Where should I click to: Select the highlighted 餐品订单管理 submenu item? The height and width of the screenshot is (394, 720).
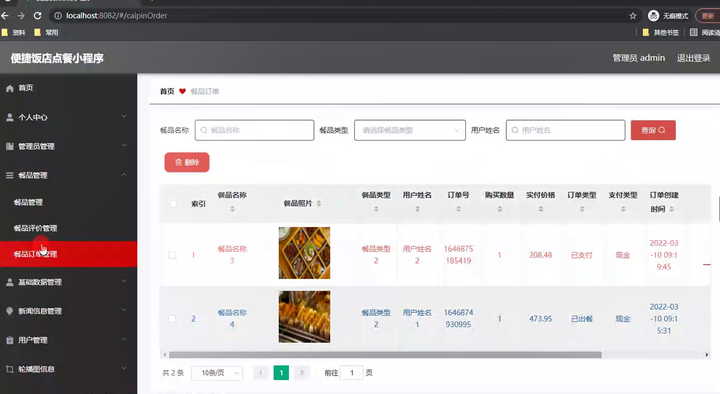click(x=68, y=254)
